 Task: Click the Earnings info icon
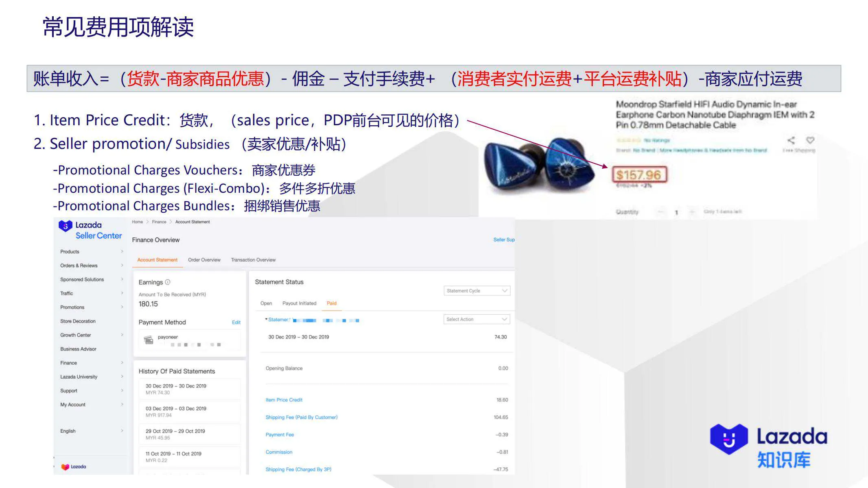[167, 282]
